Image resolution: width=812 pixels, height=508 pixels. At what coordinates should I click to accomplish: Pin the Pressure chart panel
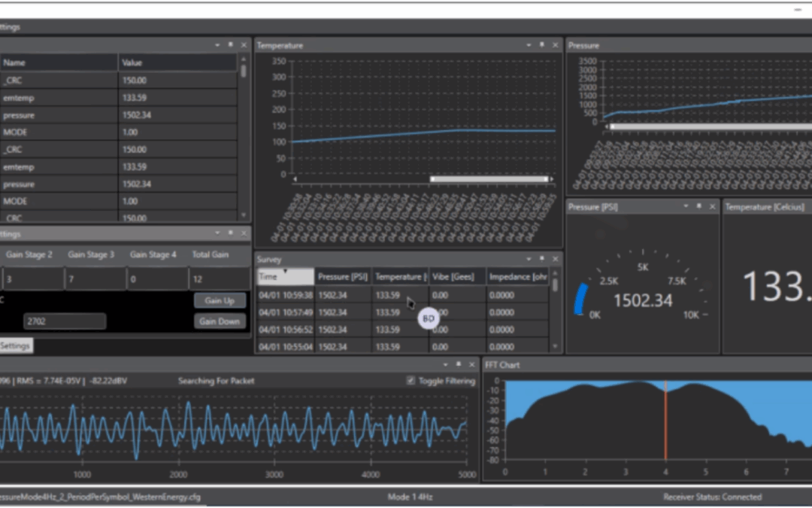[x=808, y=44]
